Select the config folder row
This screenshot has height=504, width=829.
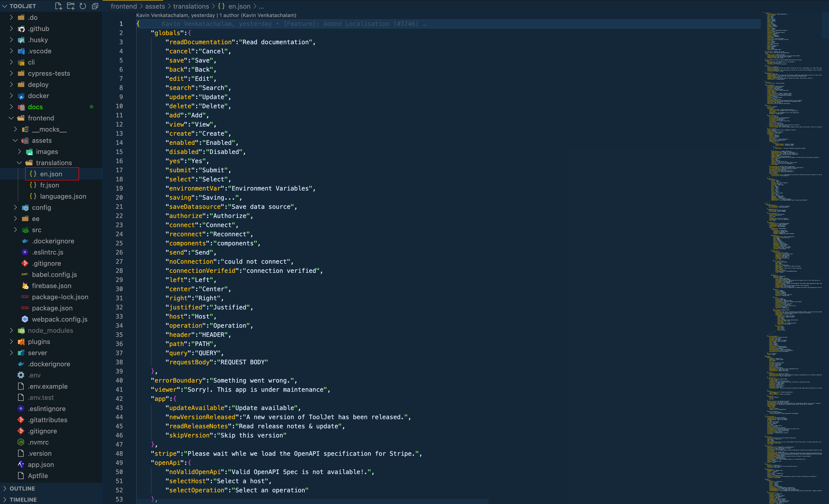(x=51, y=208)
